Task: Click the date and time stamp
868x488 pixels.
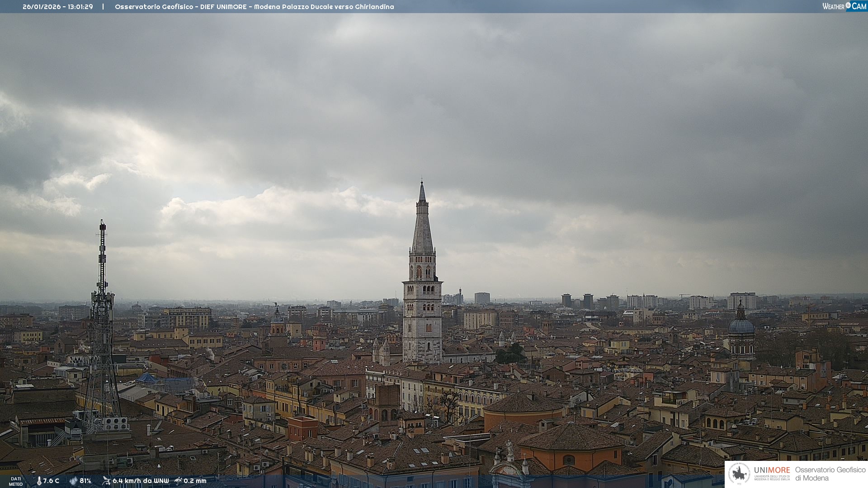Action: coord(57,7)
